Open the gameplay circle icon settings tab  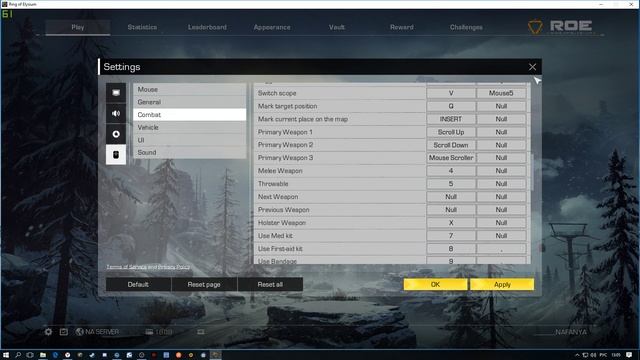tap(116, 134)
